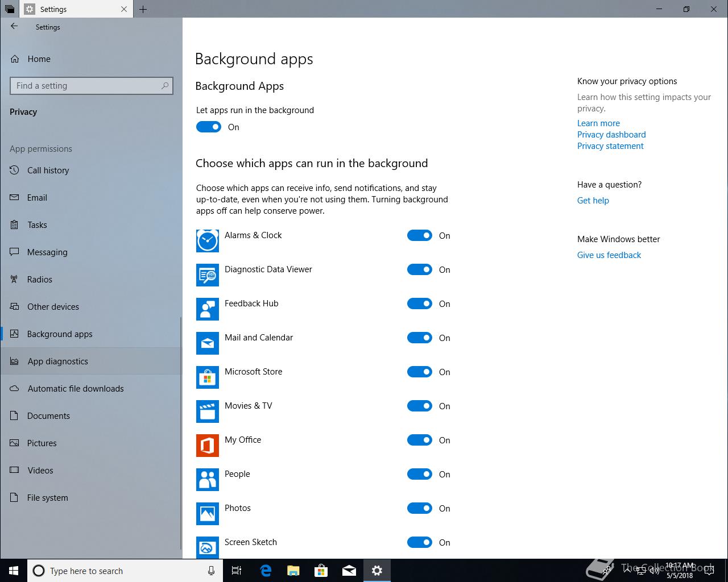Disable Microsoft Store background toggle
The height and width of the screenshot is (582, 728).
[420, 372]
